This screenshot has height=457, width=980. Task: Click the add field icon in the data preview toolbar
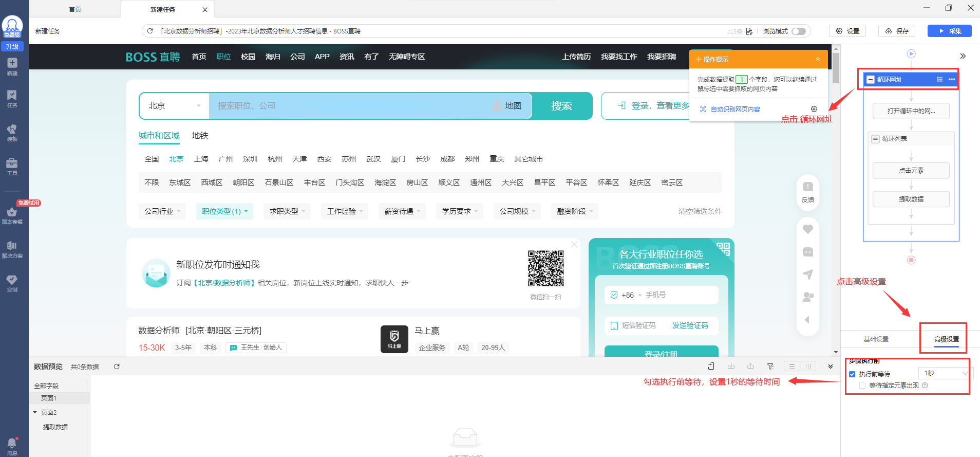pyautogui.click(x=711, y=366)
